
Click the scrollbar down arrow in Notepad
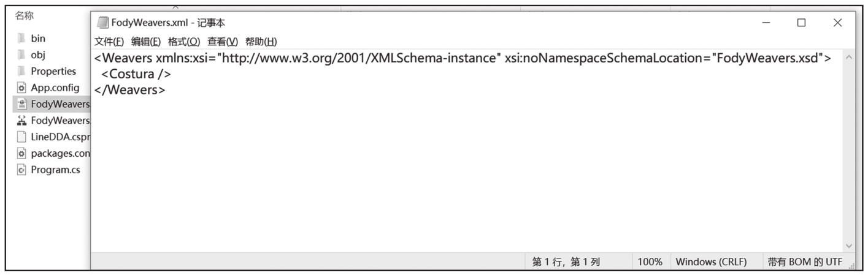pyautogui.click(x=849, y=246)
